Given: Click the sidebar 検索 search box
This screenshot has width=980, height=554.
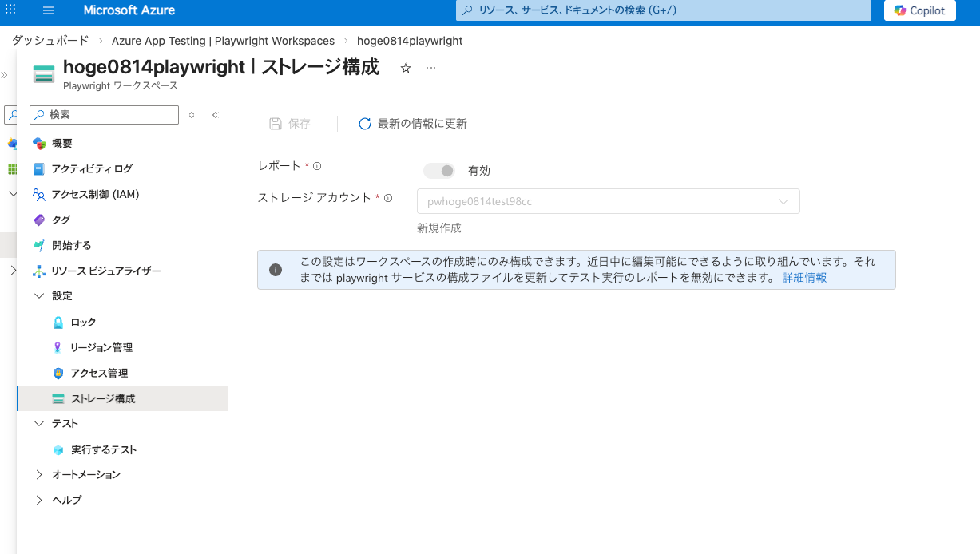Looking at the screenshot, I should (104, 114).
